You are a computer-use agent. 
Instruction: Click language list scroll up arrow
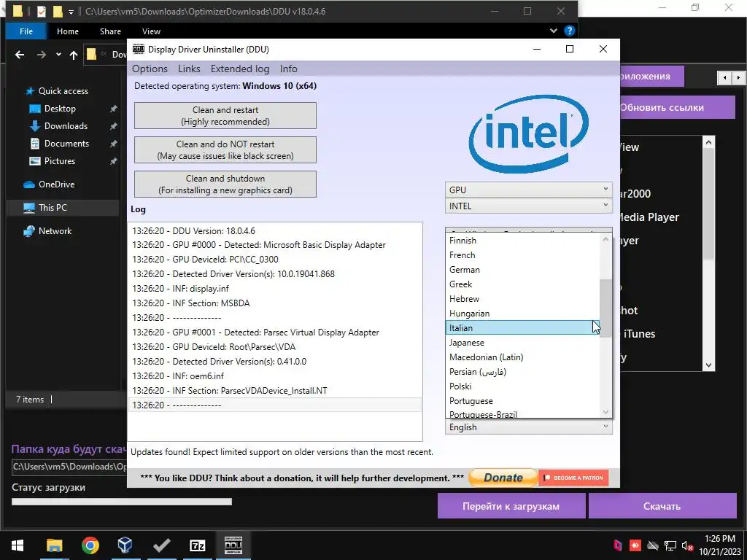pos(605,239)
